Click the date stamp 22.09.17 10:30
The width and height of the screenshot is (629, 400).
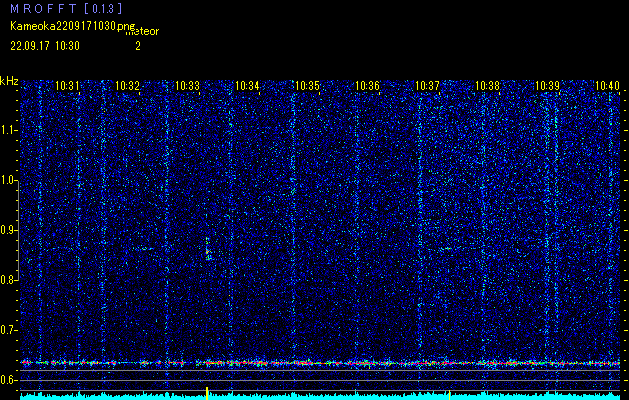(x=45, y=46)
